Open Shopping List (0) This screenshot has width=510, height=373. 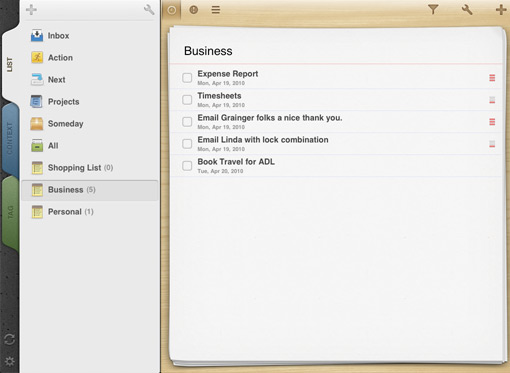tap(90, 168)
